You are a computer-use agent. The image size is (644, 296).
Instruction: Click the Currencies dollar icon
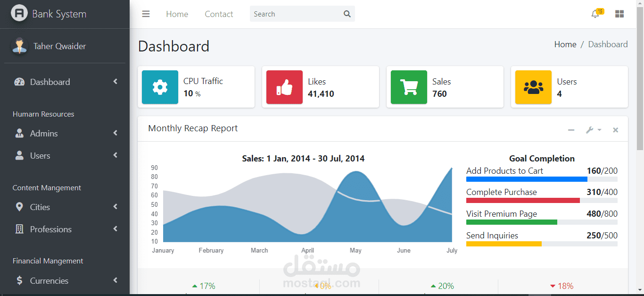pyautogui.click(x=19, y=280)
